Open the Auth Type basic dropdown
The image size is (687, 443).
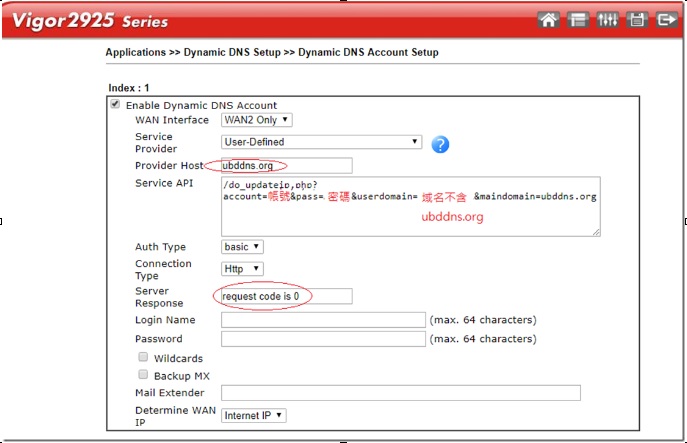click(242, 247)
